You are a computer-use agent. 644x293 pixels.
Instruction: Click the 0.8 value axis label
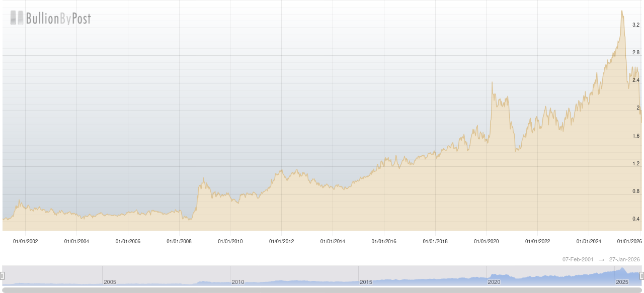click(636, 191)
